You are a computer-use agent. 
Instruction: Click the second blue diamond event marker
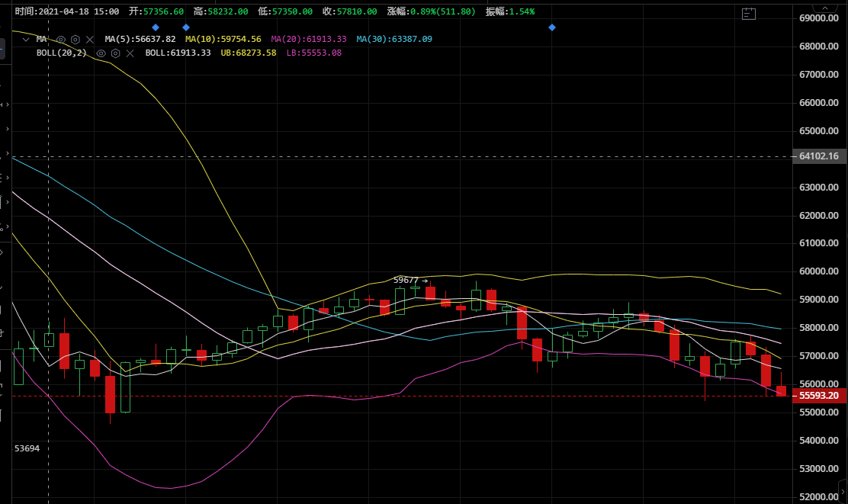click(186, 27)
